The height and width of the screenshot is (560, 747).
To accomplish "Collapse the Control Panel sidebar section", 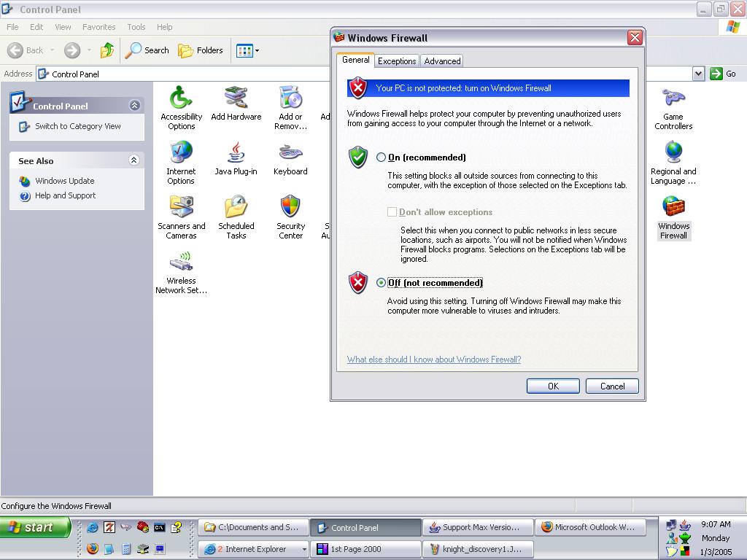I will (x=134, y=106).
